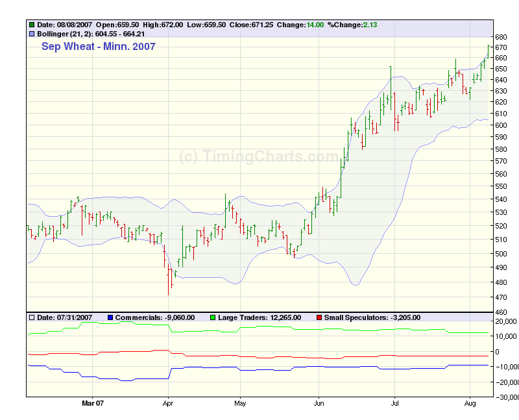The width and height of the screenshot is (519, 420).
Task: Click the 'Jun' date axis label
Action: (x=319, y=403)
